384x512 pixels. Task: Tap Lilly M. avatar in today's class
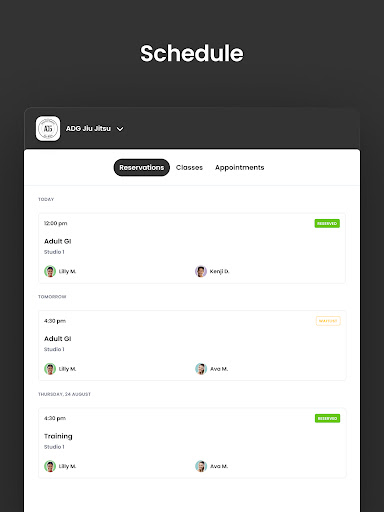pos(50,271)
